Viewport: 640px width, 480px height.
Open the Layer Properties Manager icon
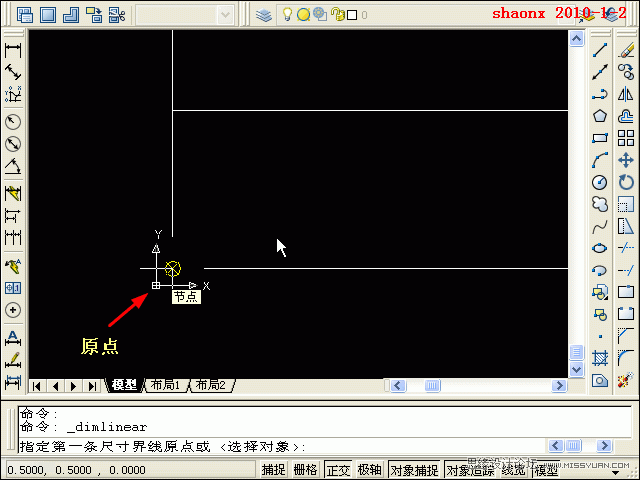pyautogui.click(x=264, y=15)
